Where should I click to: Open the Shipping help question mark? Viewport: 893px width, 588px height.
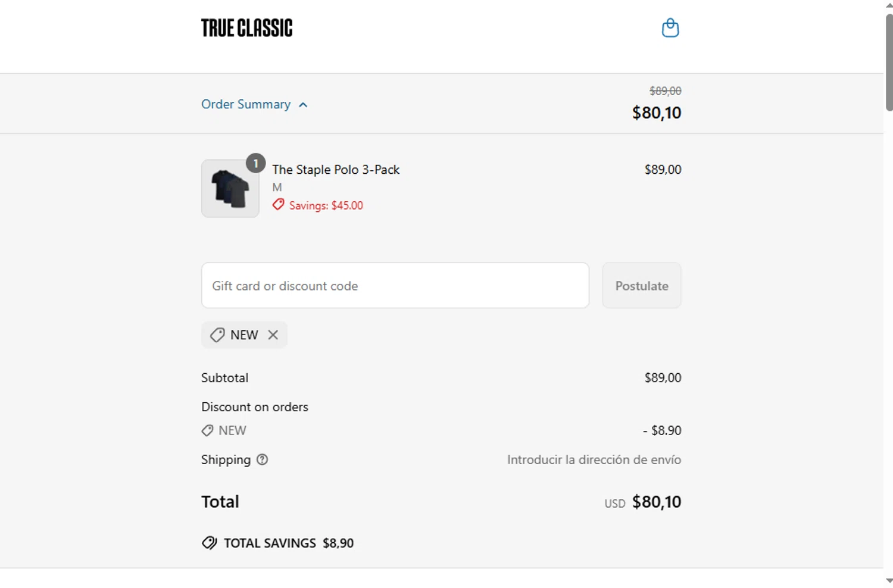pyautogui.click(x=262, y=459)
